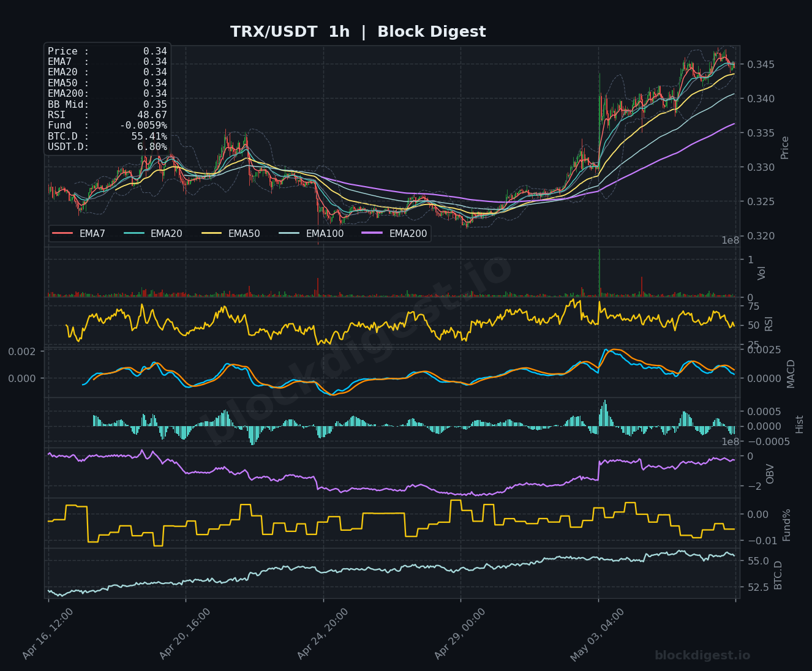Click the USDT.D 6.80% row
This screenshot has width=812, height=671.
(107, 147)
